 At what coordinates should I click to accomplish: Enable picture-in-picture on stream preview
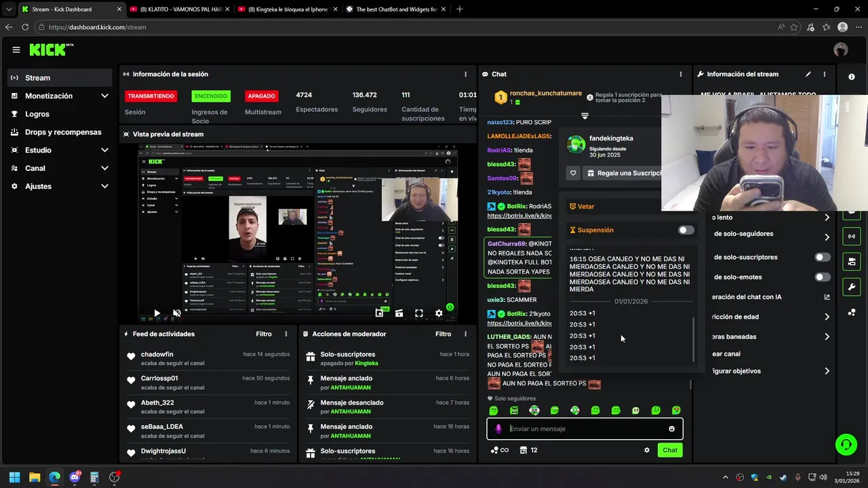pyautogui.click(x=379, y=313)
